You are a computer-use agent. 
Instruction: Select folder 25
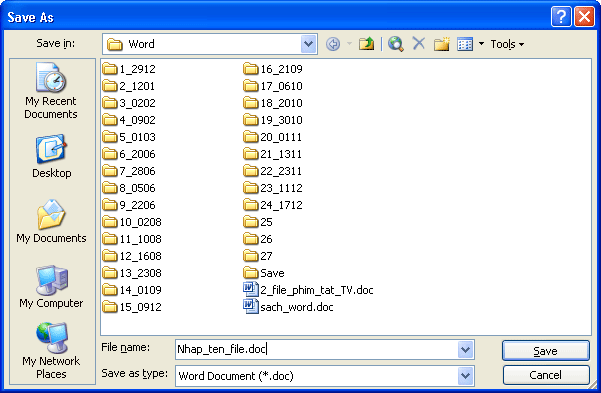258,222
